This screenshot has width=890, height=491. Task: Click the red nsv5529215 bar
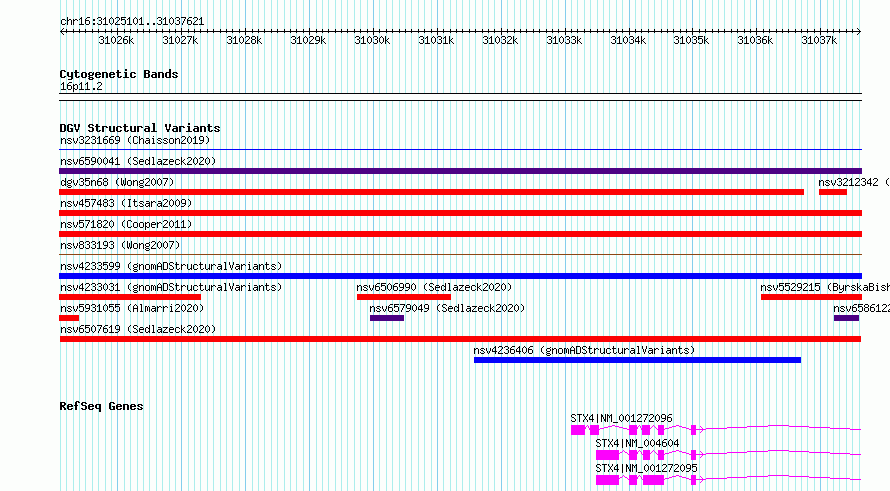pos(811,297)
